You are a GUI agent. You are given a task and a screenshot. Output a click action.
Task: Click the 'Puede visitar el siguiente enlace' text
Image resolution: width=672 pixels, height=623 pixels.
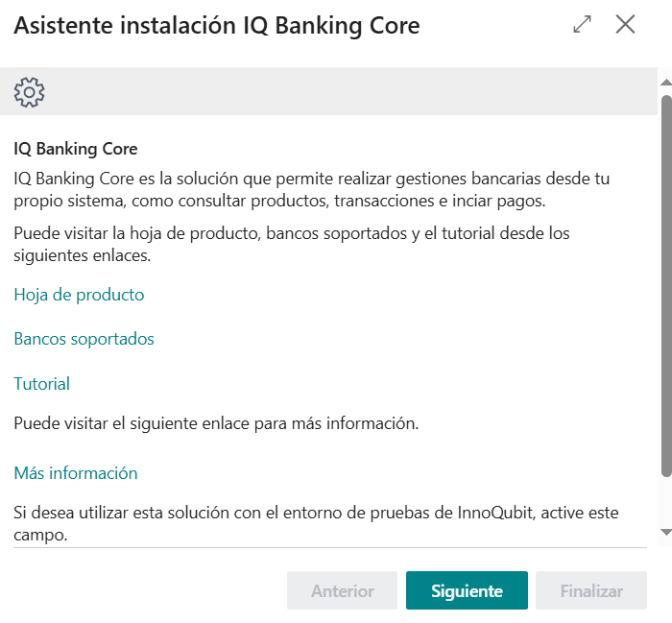coord(216,423)
